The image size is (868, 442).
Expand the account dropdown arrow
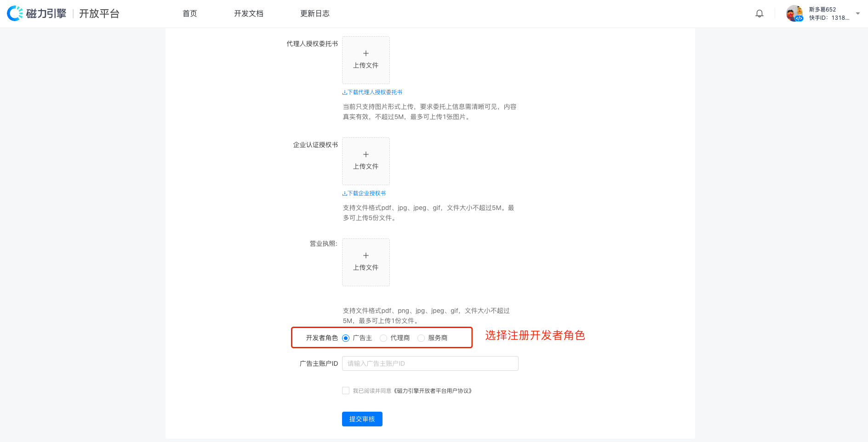coord(858,13)
